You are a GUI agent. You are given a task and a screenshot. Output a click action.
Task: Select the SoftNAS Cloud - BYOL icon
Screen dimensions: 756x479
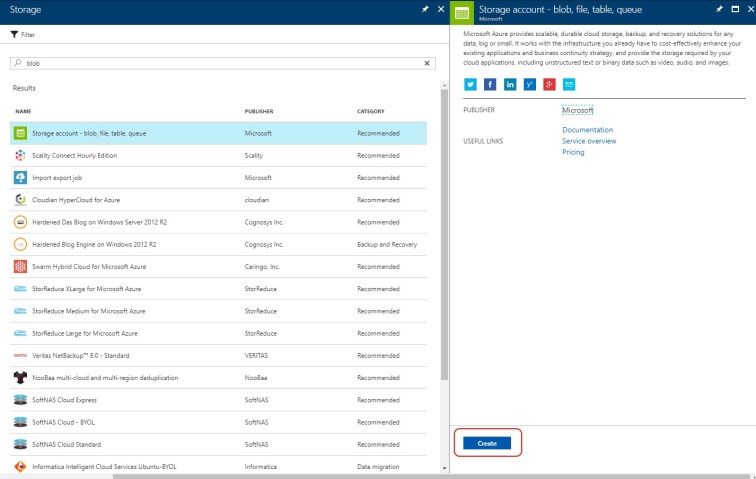[x=20, y=422]
